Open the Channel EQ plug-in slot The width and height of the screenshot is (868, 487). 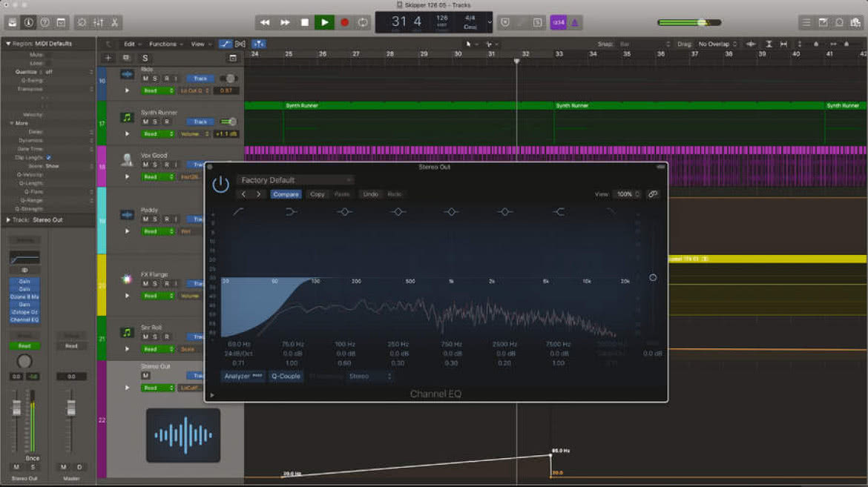tap(24, 320)
